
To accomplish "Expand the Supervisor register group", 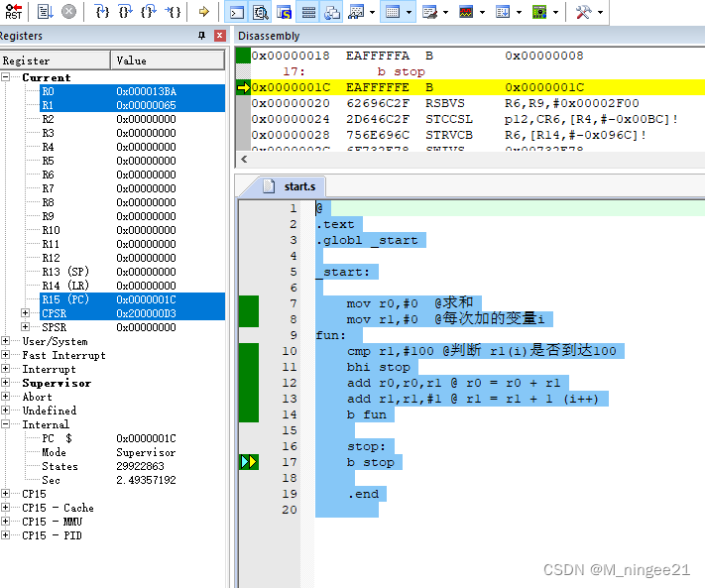I will pos(5,383).
